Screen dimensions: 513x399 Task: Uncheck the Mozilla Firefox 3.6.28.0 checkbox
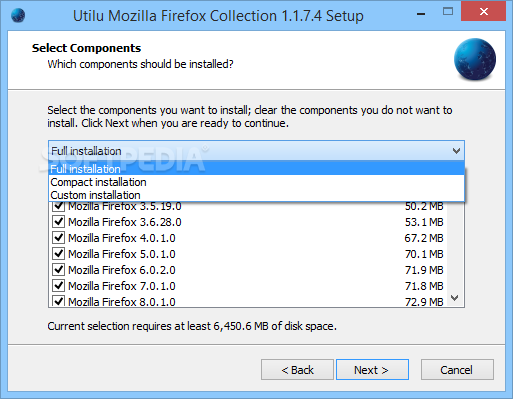point(59,222)
